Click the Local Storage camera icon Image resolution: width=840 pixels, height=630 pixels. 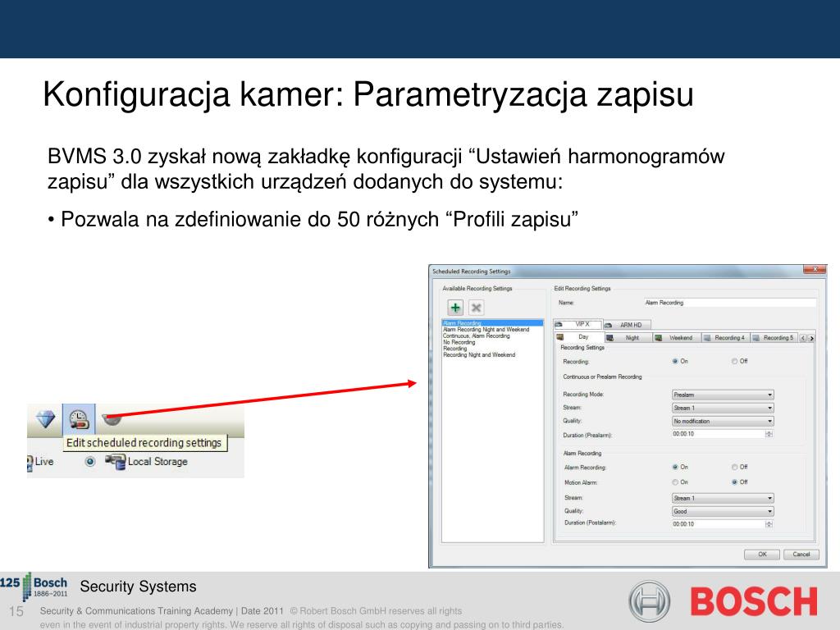pos(115,461)
